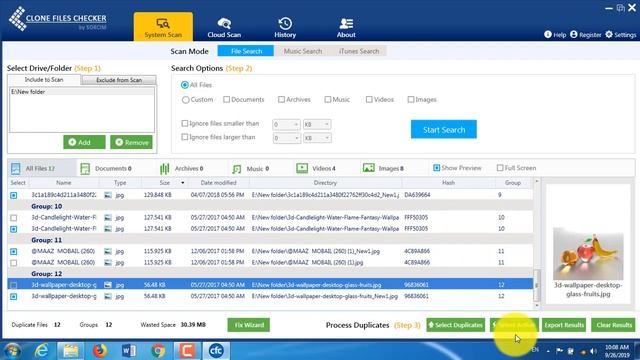This screenshot has width=640, height=360.
Task: Enable Ignore files smaller than
Action: [184, 123]
